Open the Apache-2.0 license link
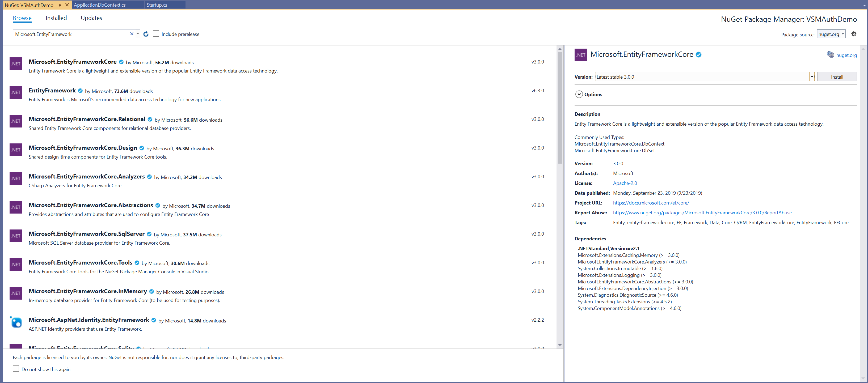Viewport: 868px width, 383px height. coord(625,183)
